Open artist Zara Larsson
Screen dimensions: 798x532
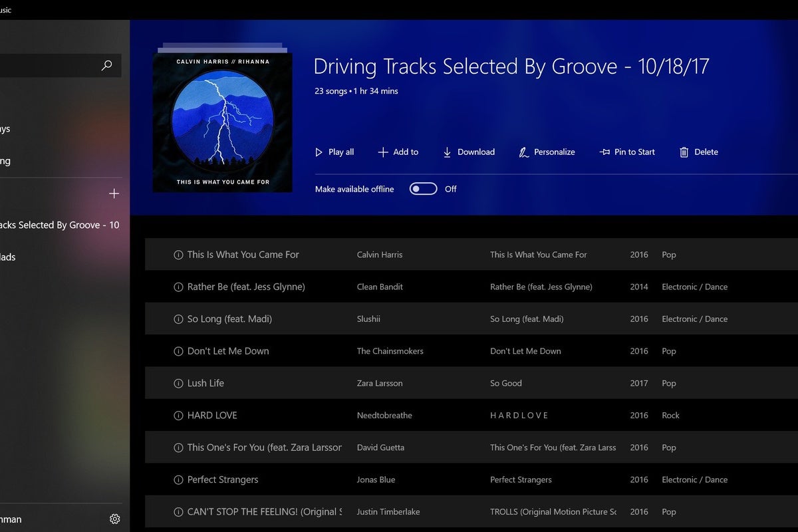[x=380, y=384]
